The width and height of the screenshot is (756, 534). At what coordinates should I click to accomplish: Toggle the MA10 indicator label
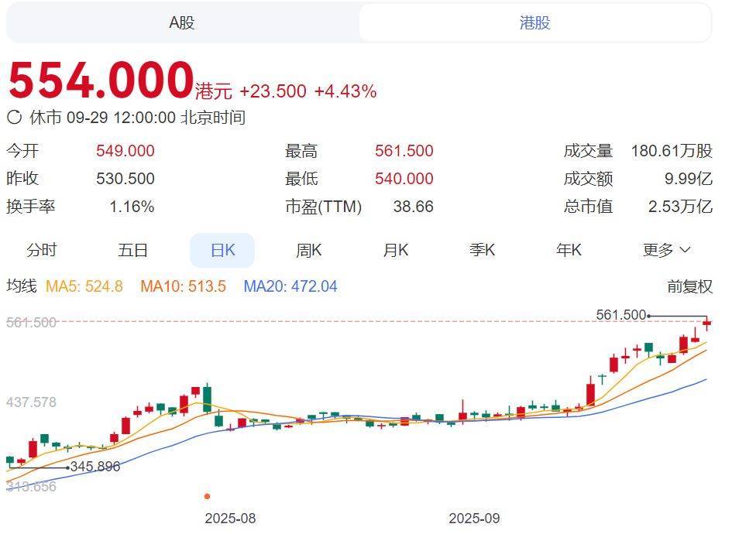point(183,287)
